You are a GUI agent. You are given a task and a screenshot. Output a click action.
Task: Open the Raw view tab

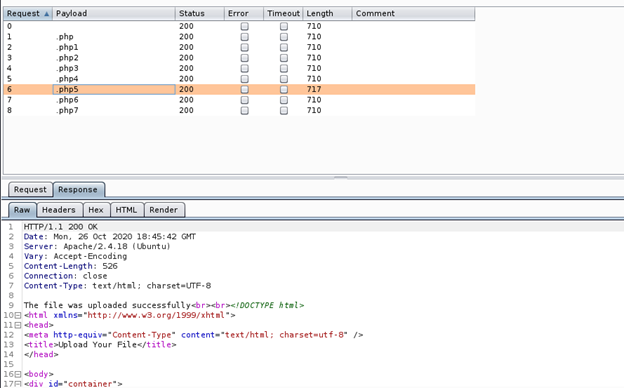click(22, 210)
